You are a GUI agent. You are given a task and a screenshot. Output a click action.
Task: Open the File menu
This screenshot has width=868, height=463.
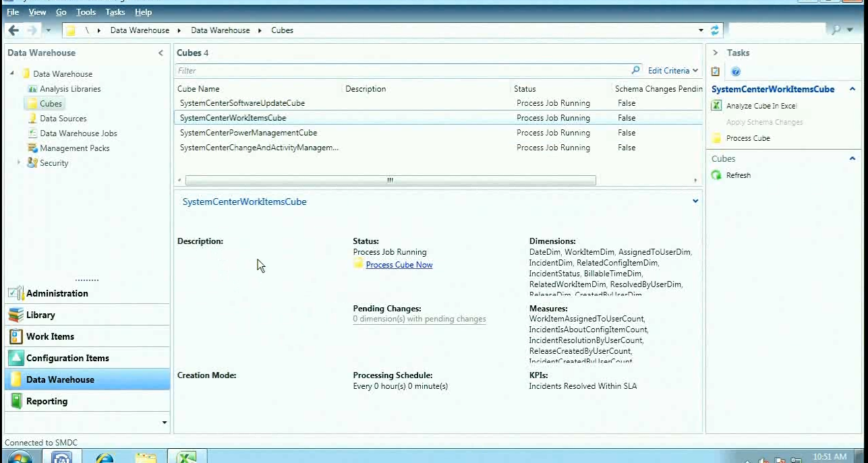[13, 12]
